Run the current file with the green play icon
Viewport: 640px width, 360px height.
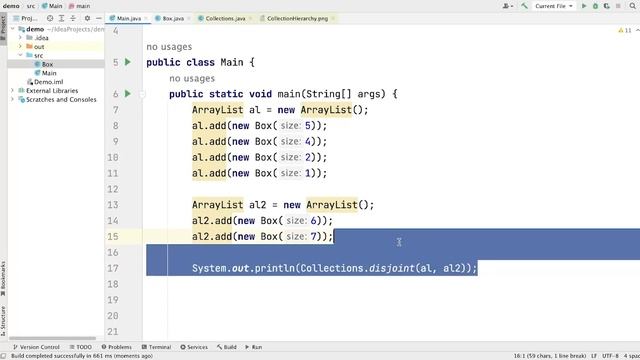(584, 6)
